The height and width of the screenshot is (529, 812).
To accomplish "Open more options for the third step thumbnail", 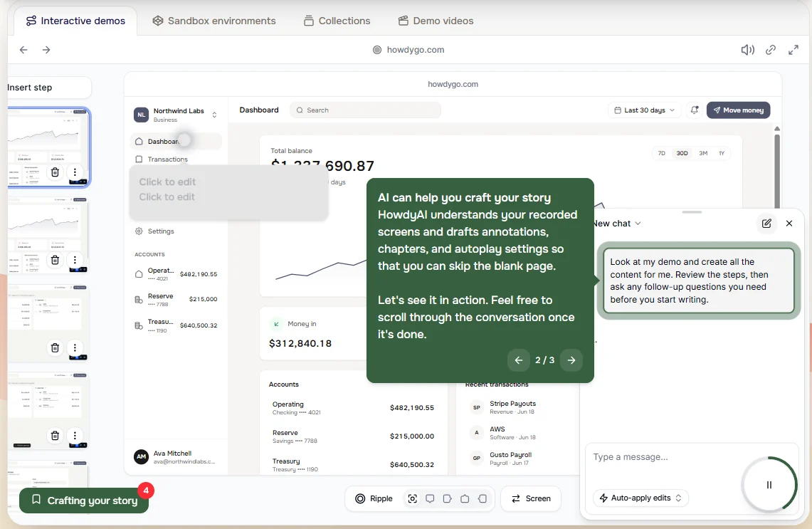I will point(75,347).
